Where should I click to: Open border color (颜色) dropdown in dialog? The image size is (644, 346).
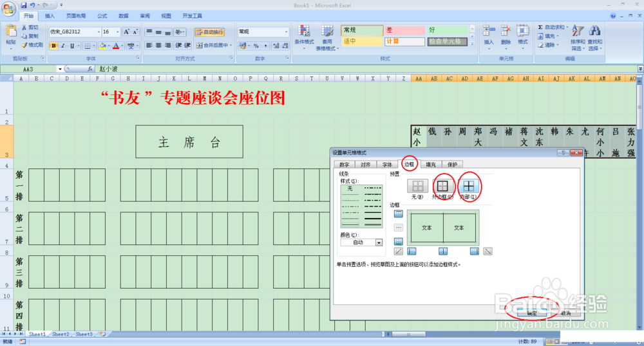(x=379, y=242)
